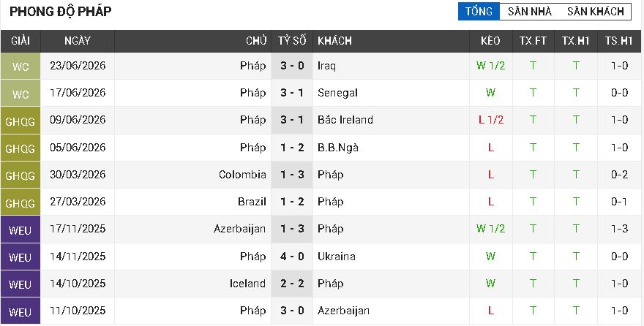Open the SÂN NHÀ tab
Viewport: 644px width, 326px height.
click(530, 11)
